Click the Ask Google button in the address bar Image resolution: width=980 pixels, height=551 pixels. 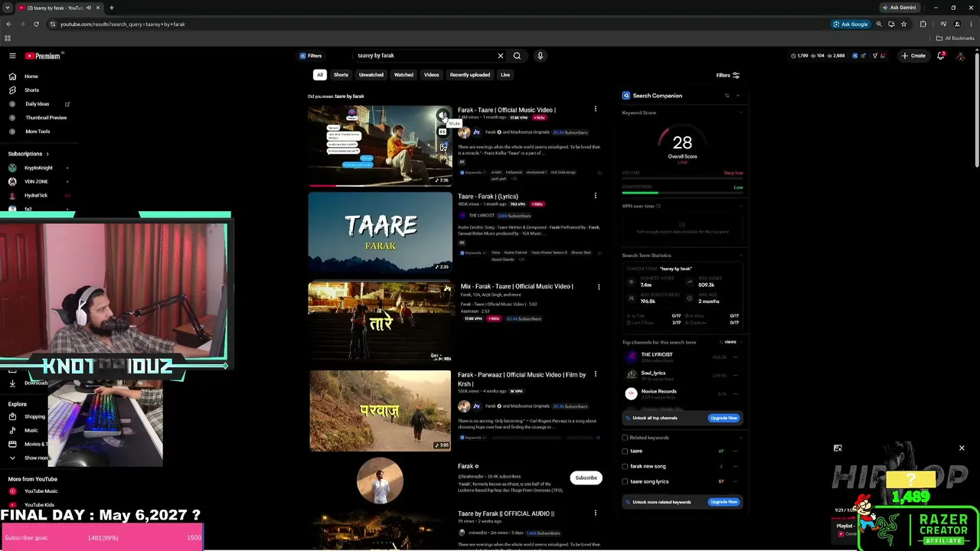point(851,24)
